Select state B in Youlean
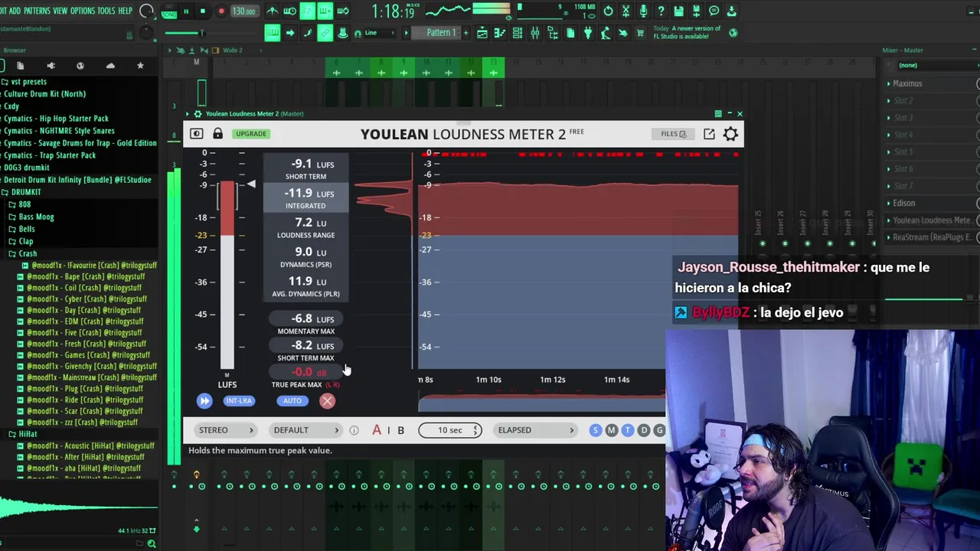This screenshot has width=980, height=551. pos(400,430)
